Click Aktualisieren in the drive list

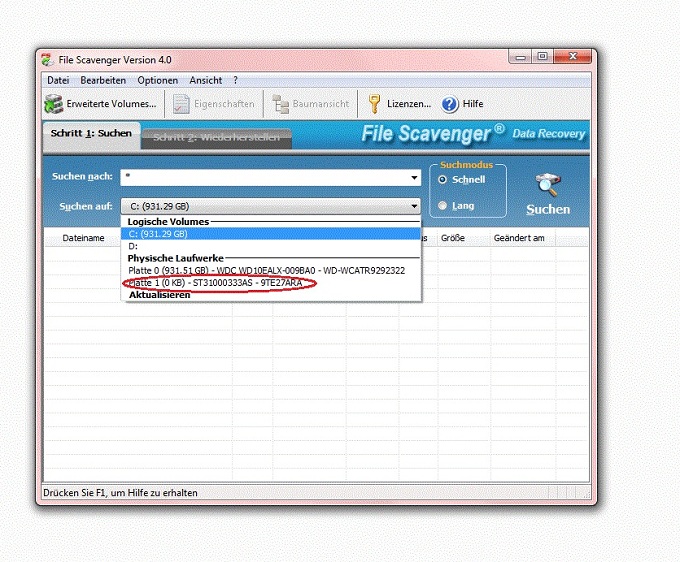(x=160, y=295)
